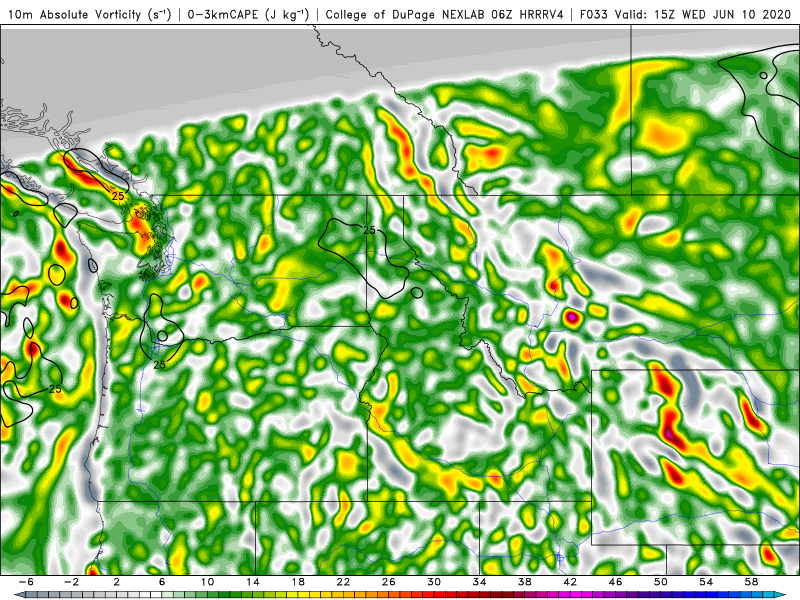The width and height of the screenshot is (800, 600).
Task: Click the "58" color bar label
Action: (x=752, y=582)
